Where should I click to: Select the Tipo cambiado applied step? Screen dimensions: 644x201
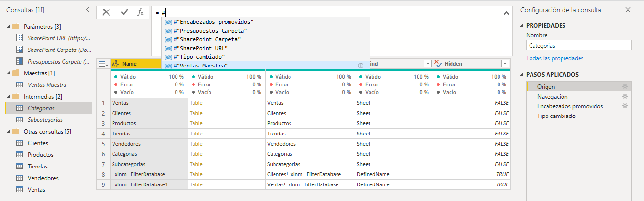556,116
